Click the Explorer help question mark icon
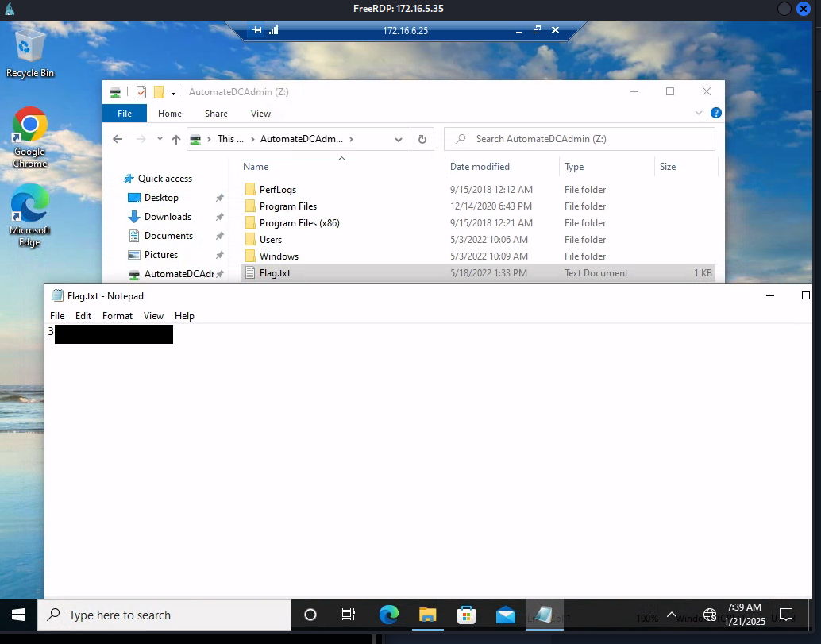 [x=715, y=114]
